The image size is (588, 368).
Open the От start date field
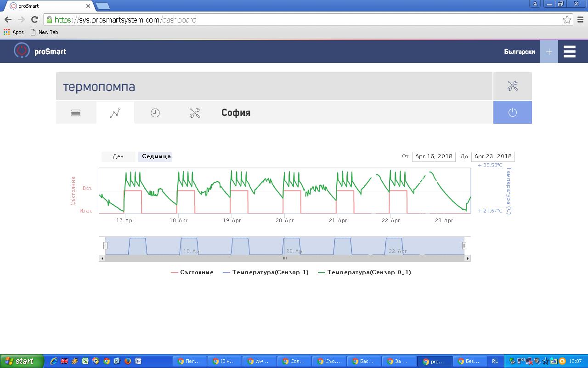(434, 156)
